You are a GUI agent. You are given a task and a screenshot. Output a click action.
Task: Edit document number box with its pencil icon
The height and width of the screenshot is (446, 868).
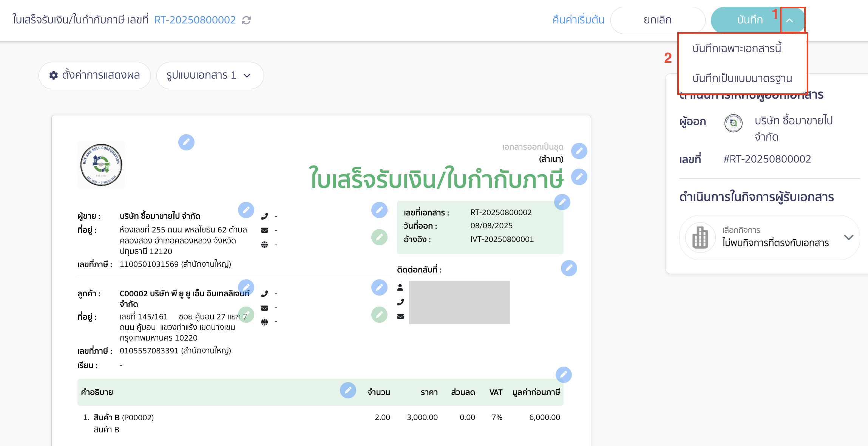[x=562, y=202]
